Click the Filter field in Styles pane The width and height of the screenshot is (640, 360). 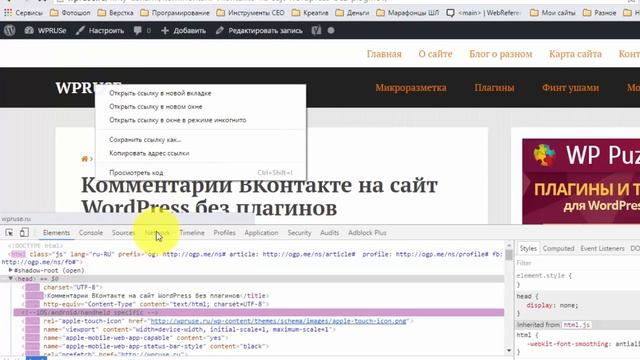[x=578, y=262]
